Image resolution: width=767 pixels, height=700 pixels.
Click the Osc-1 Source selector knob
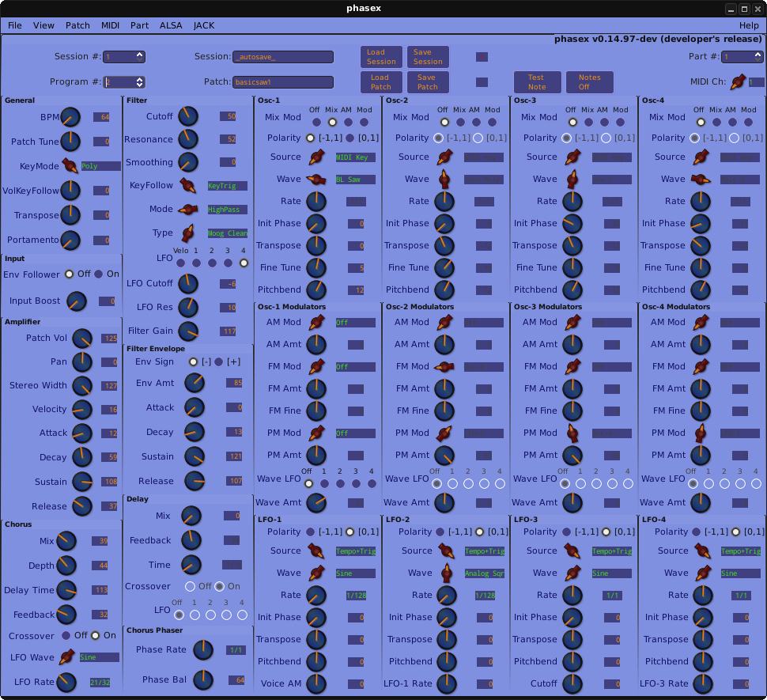(316, 157)
